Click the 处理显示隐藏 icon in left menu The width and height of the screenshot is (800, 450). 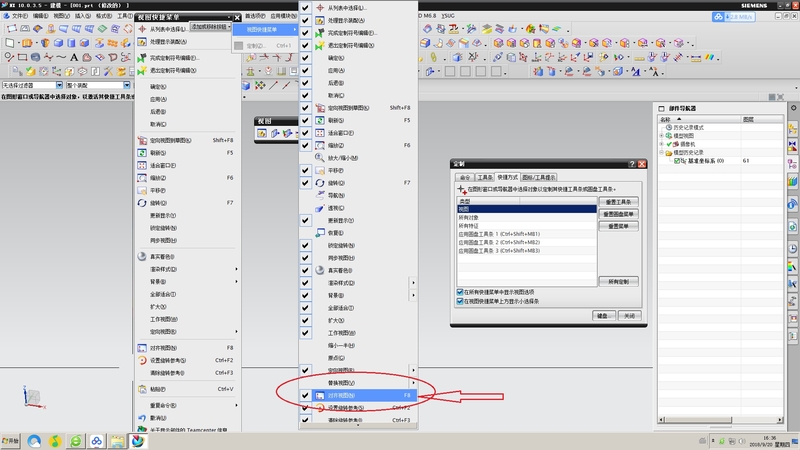(141, 42)
